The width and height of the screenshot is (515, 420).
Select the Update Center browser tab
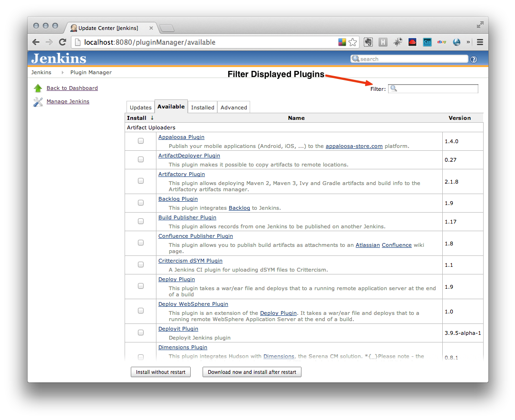click(111, 28)
